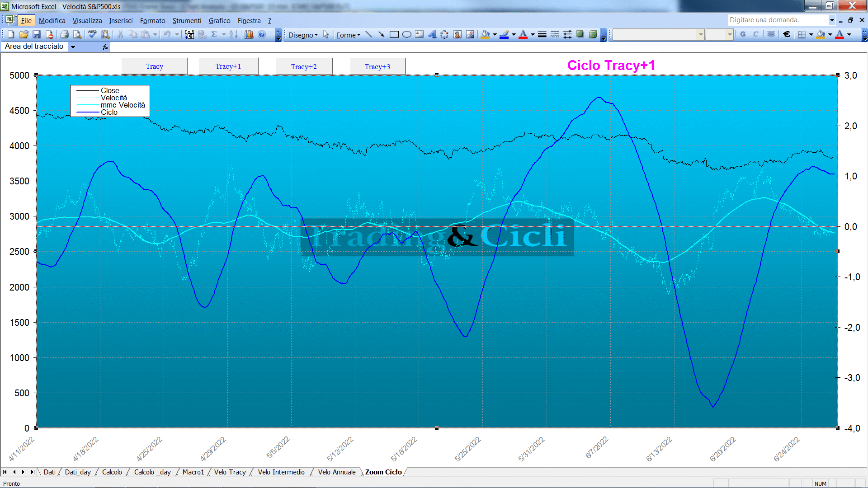Toggle bold with the G button
868x488 pixels.
(x=743, y=34)
